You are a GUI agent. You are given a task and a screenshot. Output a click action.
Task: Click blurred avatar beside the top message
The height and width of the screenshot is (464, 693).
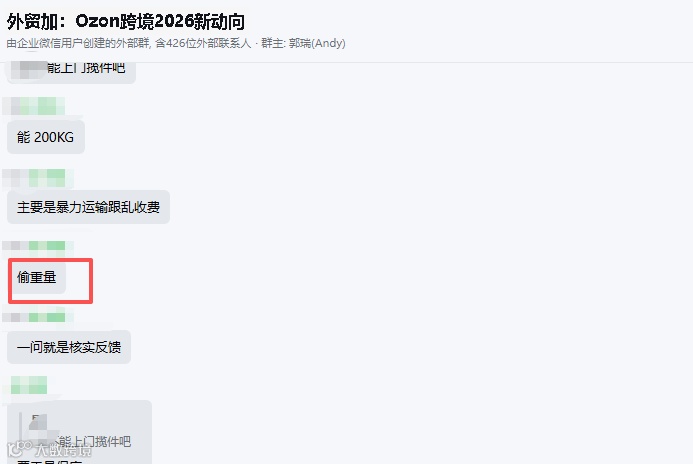[x=32, y=69]
